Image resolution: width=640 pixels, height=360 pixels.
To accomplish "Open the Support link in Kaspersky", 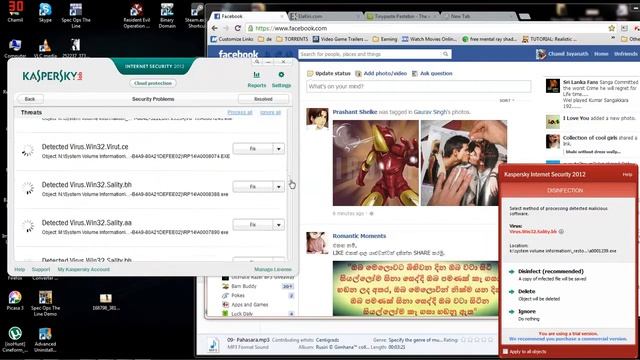I will [x=41, y=269].
